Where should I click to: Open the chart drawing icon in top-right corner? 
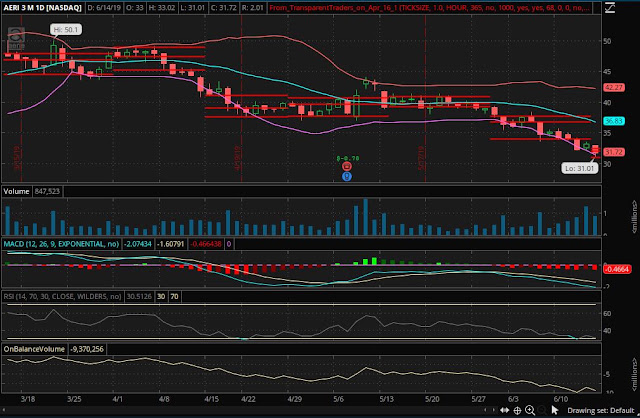click(610, 7)
